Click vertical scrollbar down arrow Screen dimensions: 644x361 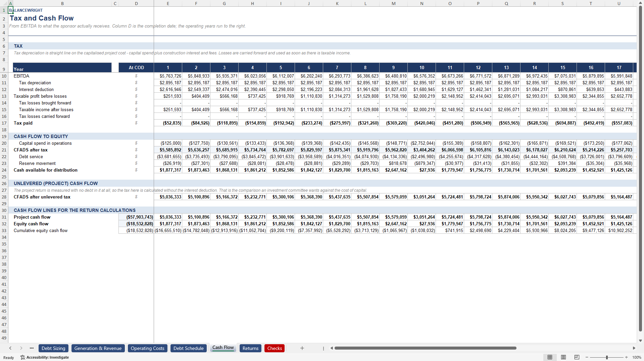[640, 341]
